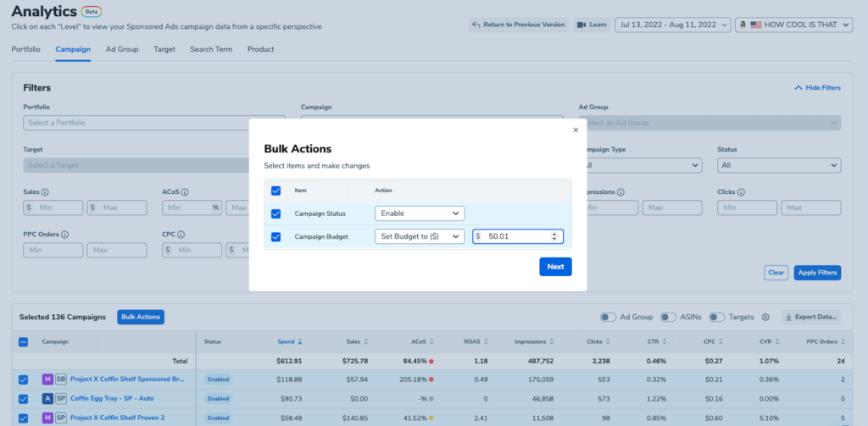Viewport: 868px width, 426px height.
Task: Click the budget amount input field
Action: click(513, 237)
